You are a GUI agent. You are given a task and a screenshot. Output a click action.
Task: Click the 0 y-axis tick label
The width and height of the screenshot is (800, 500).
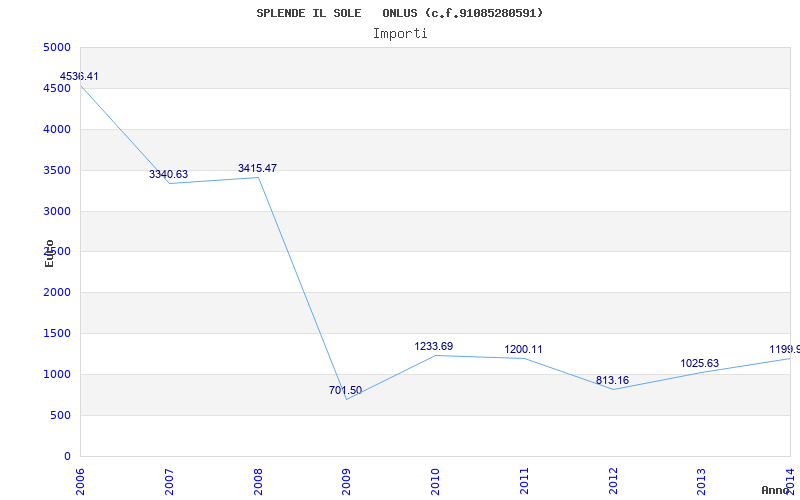point(67,456)
